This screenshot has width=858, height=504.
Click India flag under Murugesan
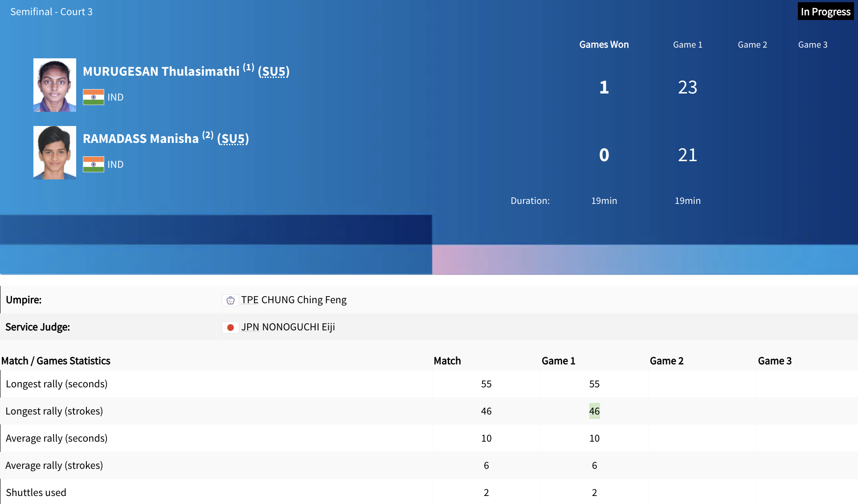pos(94,97)
